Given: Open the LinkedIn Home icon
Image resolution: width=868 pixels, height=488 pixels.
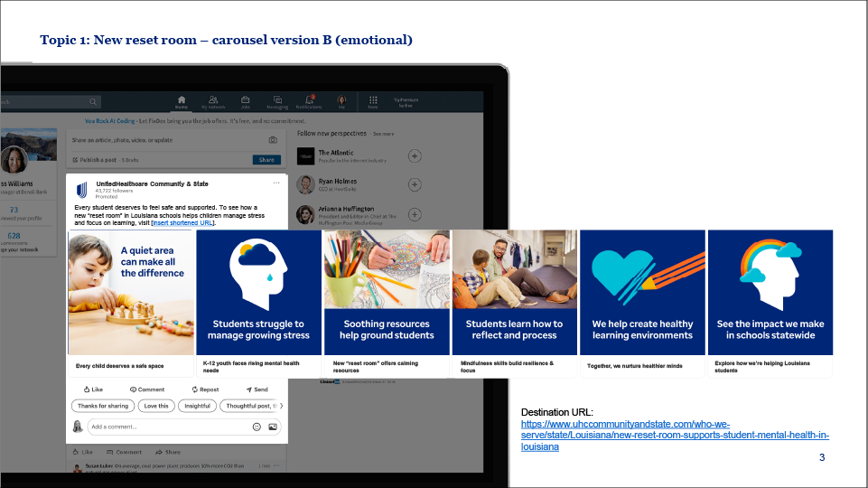Looking at the screenshot, I should [x=181, y=102].
